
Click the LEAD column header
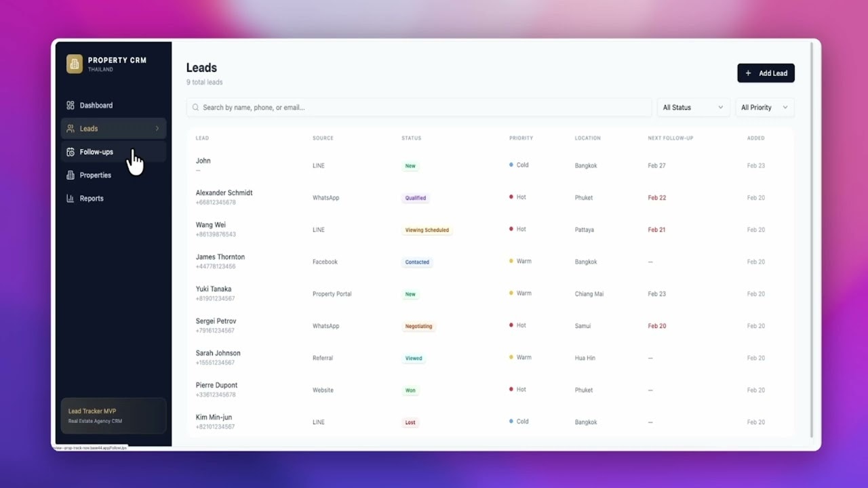[202, 138]
